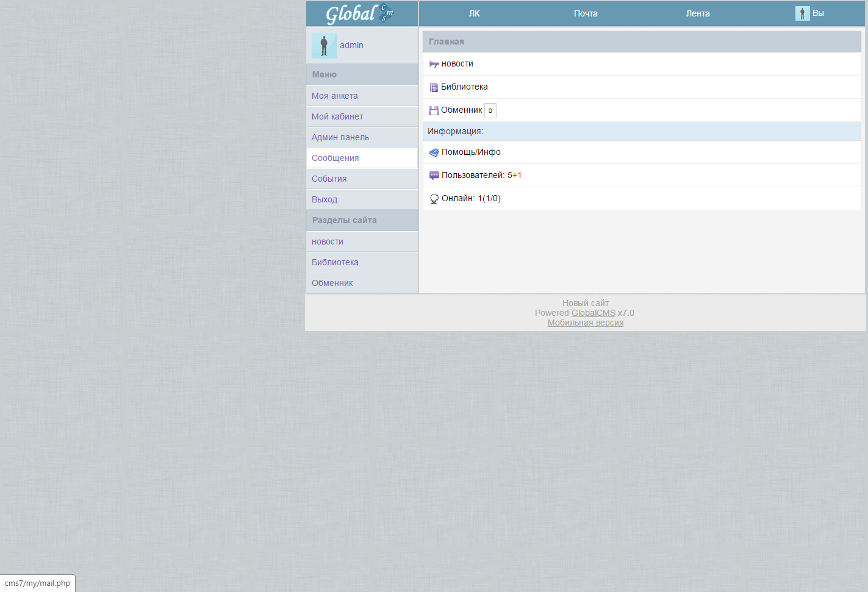Click the Global CMS logo
Image resolution: width=868 pixels, height=592 pixels.
360,13
